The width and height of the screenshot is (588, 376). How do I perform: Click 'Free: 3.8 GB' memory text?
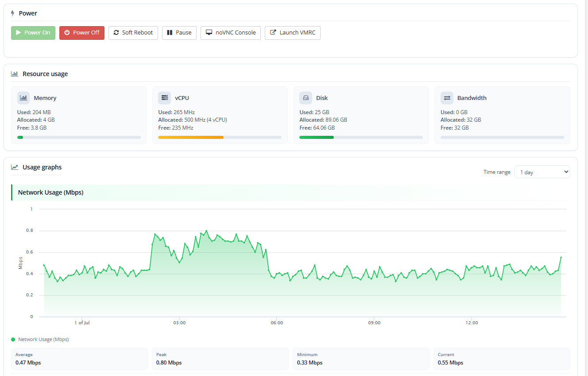click(32, 128)
